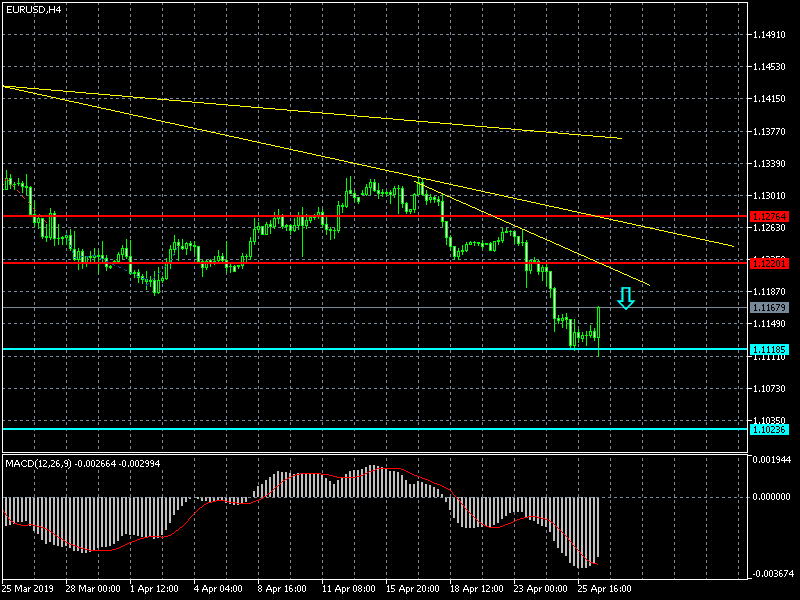Click the 1 Apr 12:00 time label

pyautogui.click(x=155, y=588)
